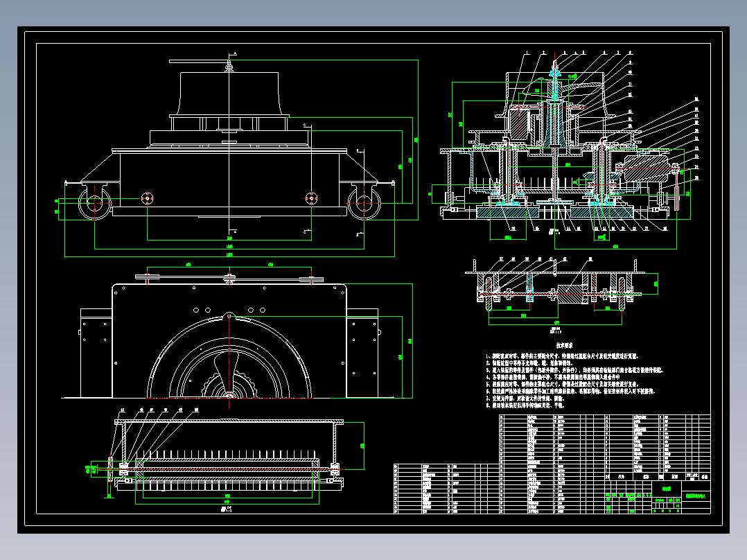Screen dimensions: 747x560
Task: Click the right caster wheel in the elevation view
Action: pos(364,202)
